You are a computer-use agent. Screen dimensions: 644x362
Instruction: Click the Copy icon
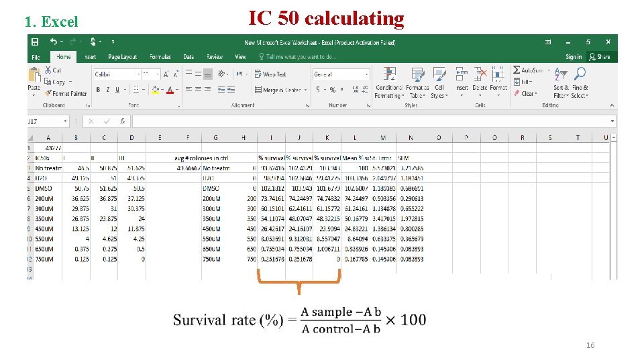pos(48,82)
